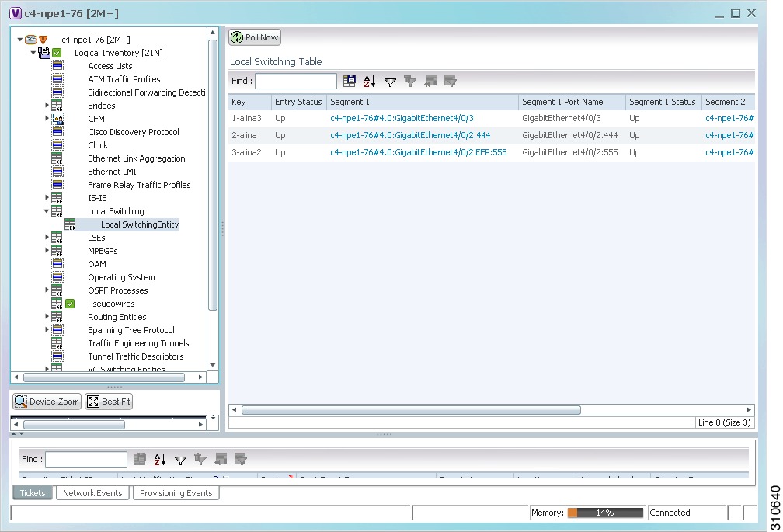This screenshot has width=783, height=532.
Task: Open the filter funnel for Local Switching Table
Action: coord(390,82)
